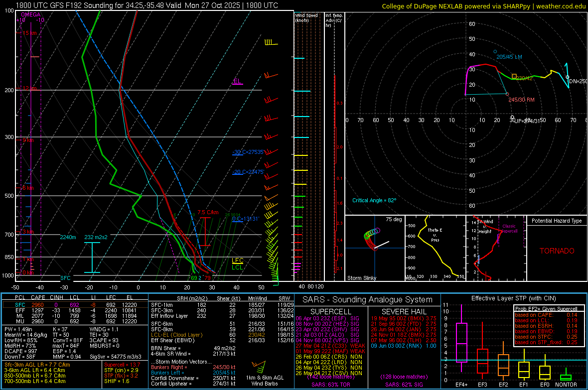The height and width of the screenshot is (390, 588).
Task: Click Bunkers Right = 245/30 kt
Action: 193,368
